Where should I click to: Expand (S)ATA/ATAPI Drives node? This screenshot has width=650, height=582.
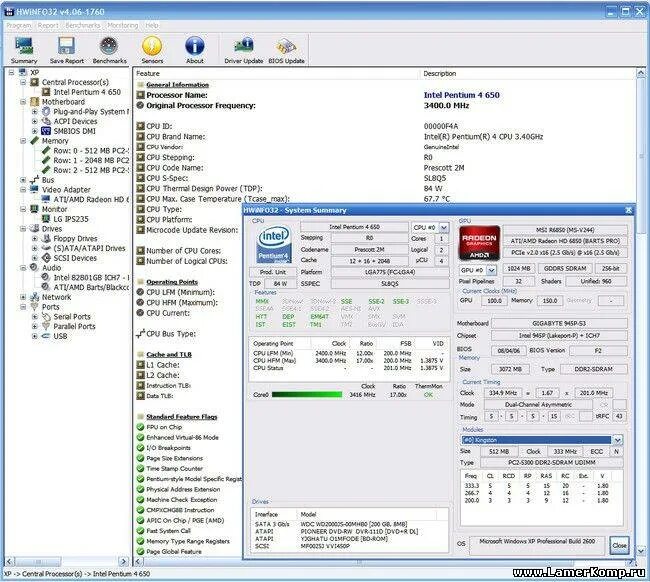click(35, 248)
